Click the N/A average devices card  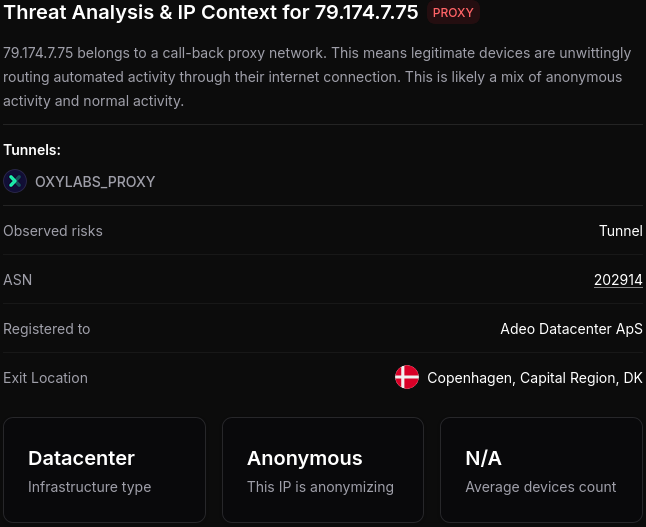[541, 470]
